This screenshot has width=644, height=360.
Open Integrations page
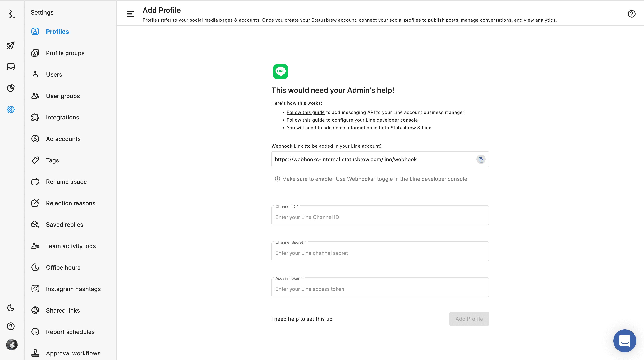coord(62,117)
